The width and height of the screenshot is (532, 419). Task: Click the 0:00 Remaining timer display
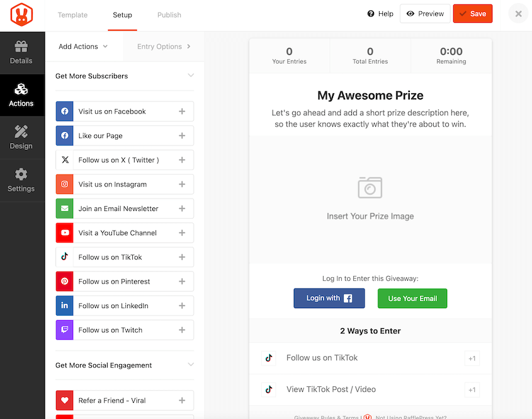click(x=451, y=55)
